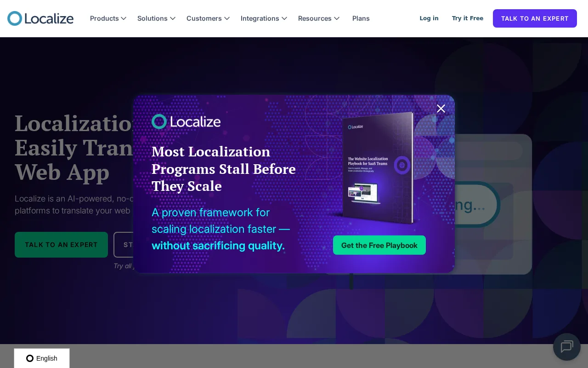Go to the Plans page

[x=361, y=18]
